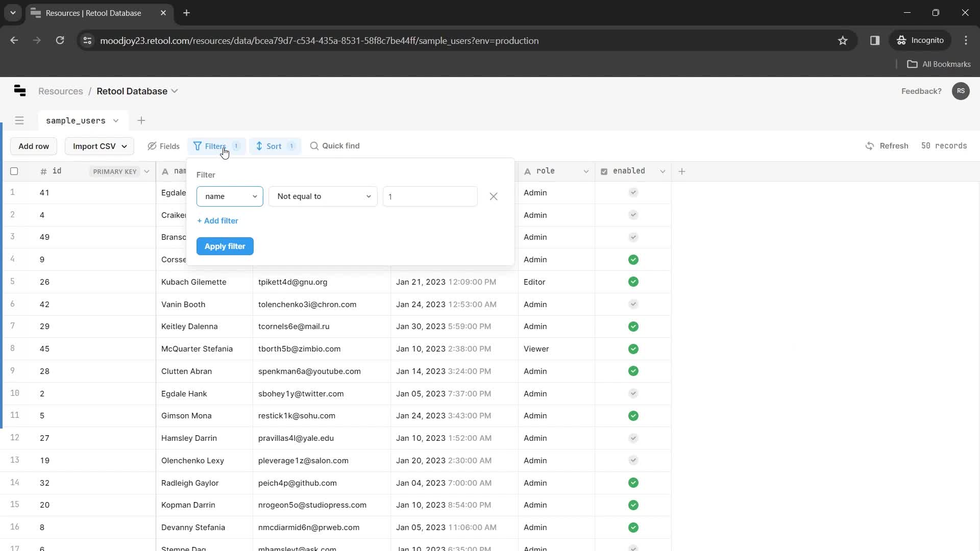This screenshot has height=551, width=980.
Task: Select cell 'Clutten Abran'
Action: click(204, 371)
